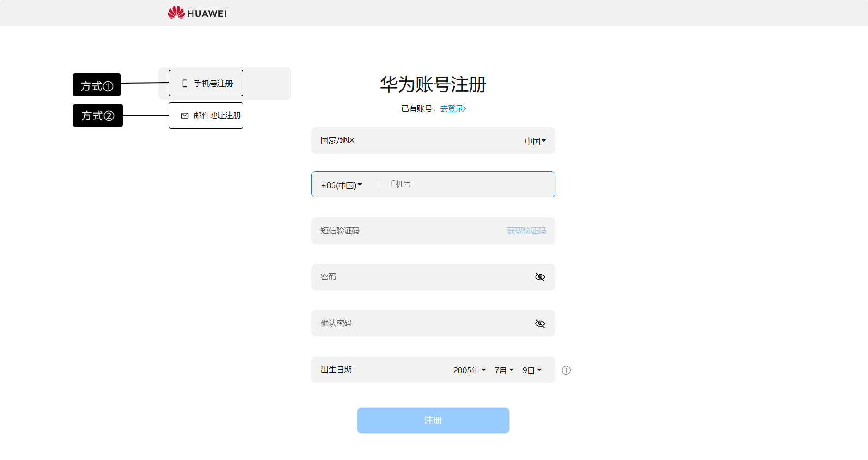868x460 pixels.
Task: Click the info icon beside the birth date row
Action: coord(567,370)
